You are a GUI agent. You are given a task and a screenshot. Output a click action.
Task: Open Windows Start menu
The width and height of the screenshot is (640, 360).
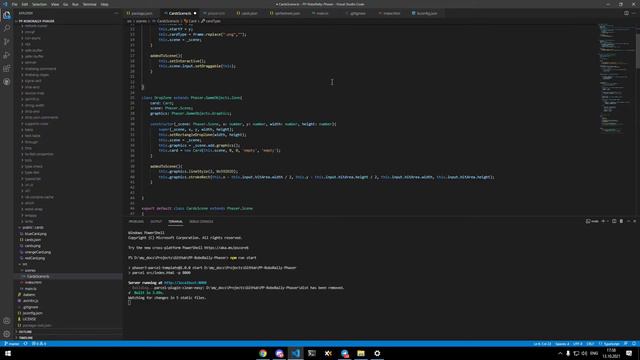(8, 353)
